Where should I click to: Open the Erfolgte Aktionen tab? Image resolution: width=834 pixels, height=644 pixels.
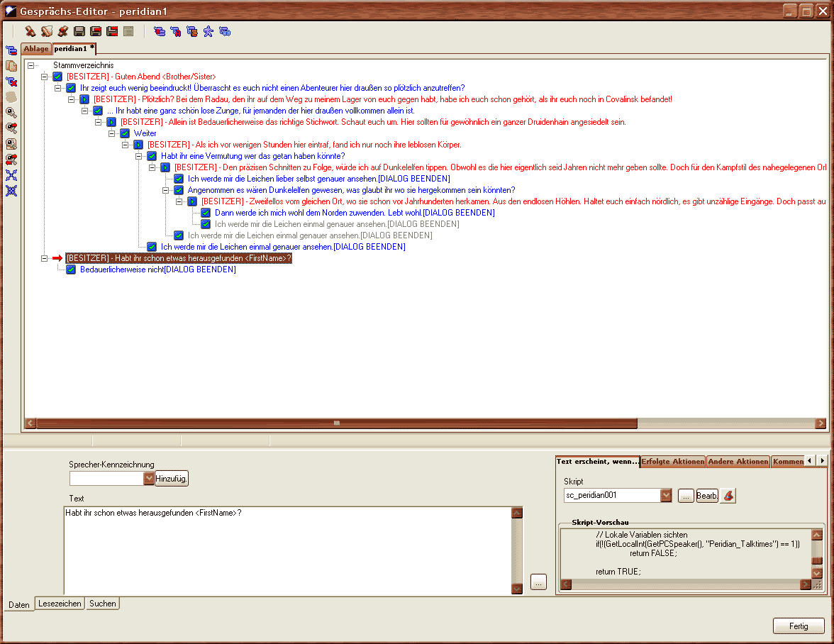(673, 461)
